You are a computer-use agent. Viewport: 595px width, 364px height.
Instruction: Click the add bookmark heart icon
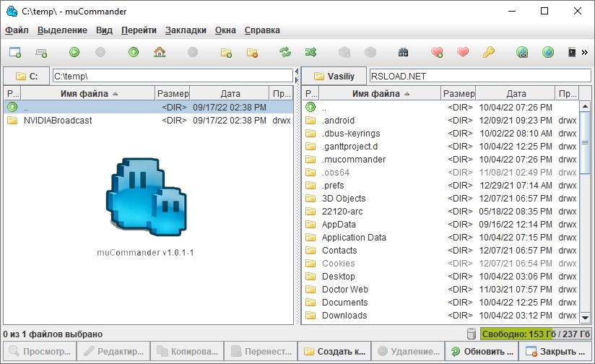click(436, 52)
